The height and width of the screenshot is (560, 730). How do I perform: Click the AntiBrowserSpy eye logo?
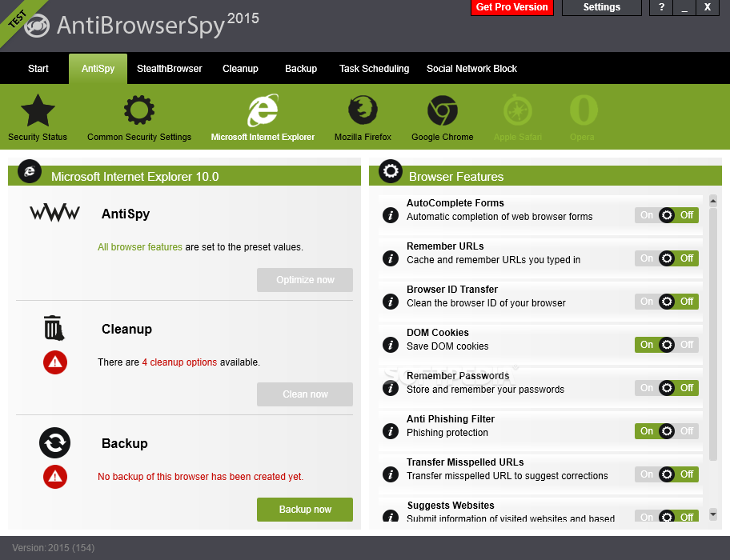tap(36, 26)
